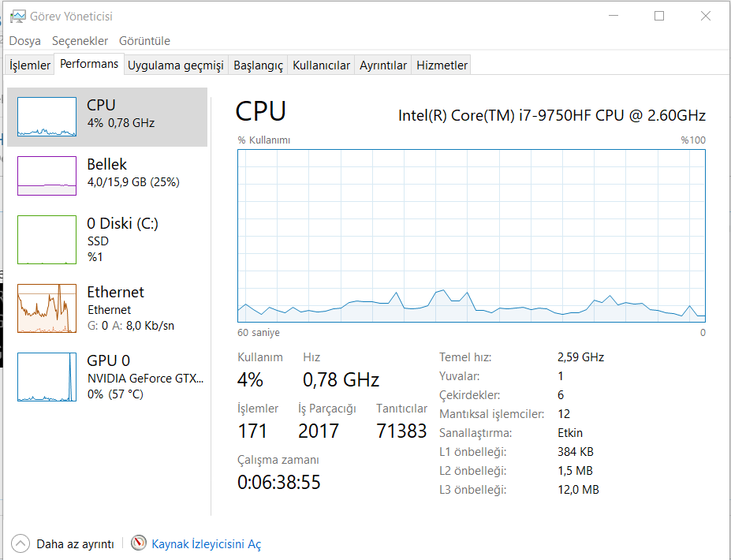This screenshot has width=731, height=560.
Task: Select the GPU 0 graph thumbnail
Action: coord(47,377)
